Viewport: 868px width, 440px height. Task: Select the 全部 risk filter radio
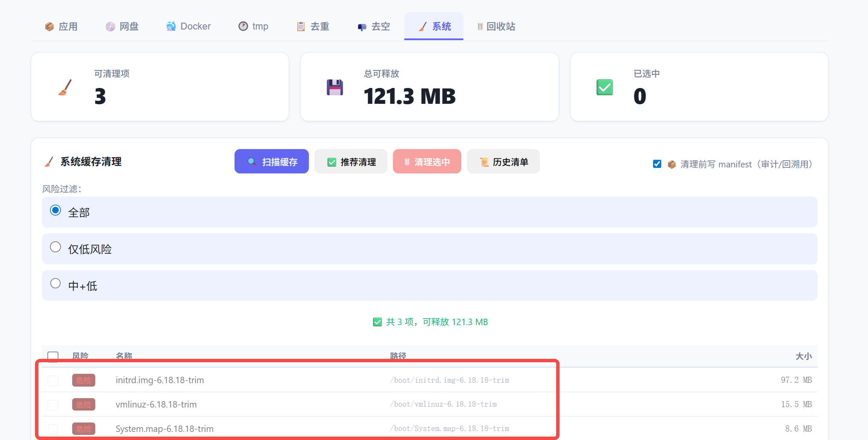tap(56, 210)
